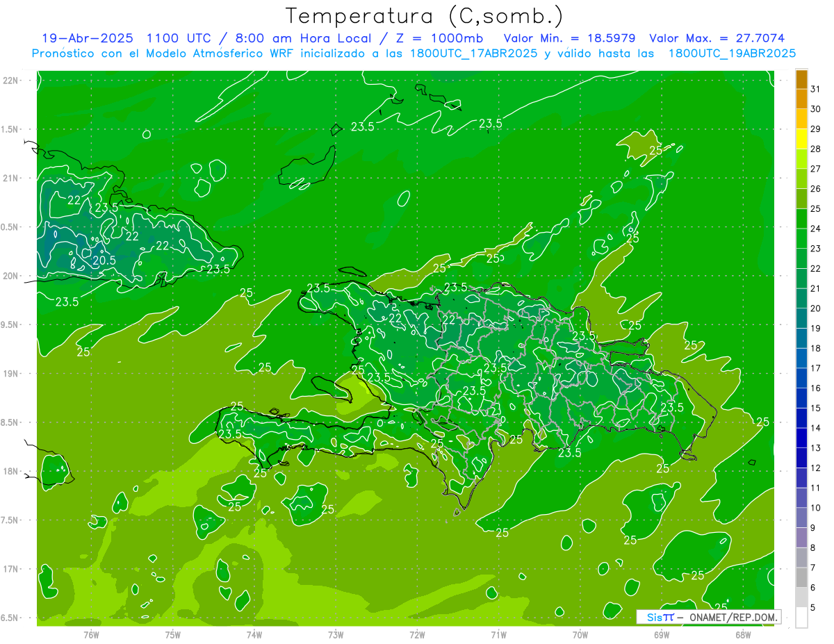Click the '23' legend scale label
834x644 pixels.
point(815,249)
